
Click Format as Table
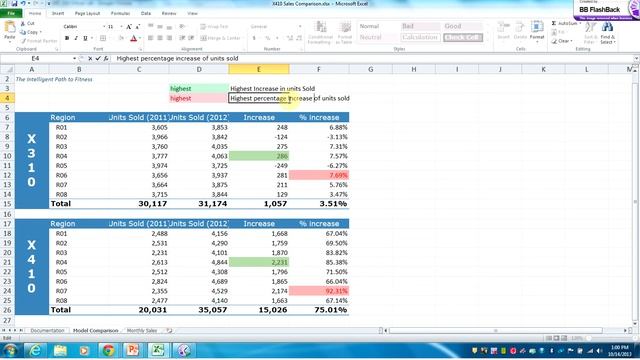coord(345,33)
